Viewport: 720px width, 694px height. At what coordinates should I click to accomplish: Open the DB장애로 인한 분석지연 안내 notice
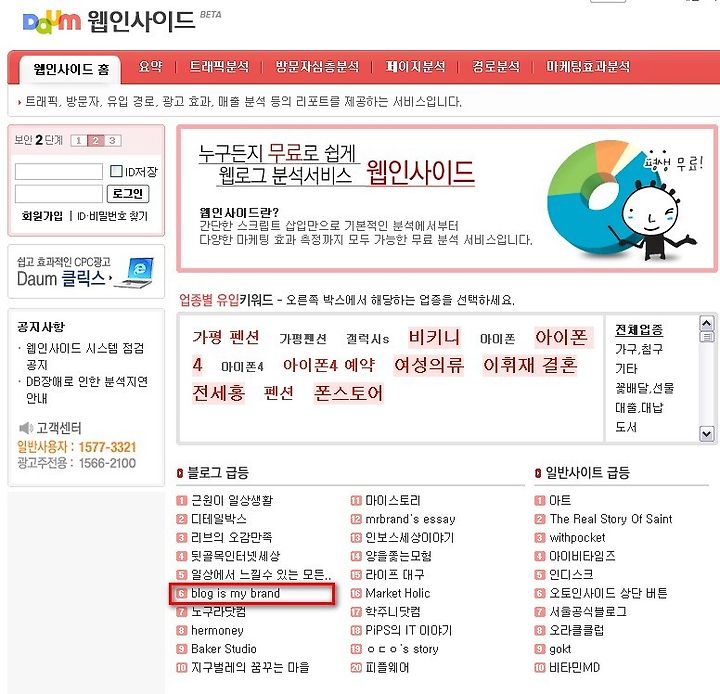coord(87,389)
